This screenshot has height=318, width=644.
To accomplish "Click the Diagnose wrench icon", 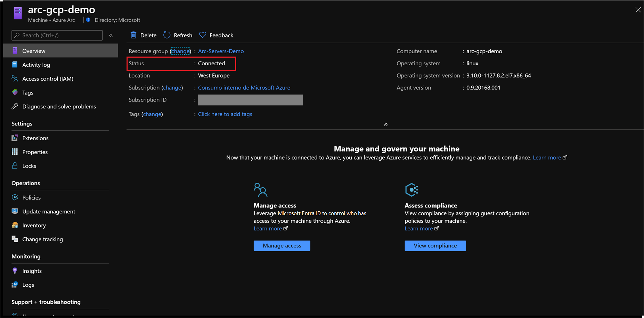I will 15,106.
